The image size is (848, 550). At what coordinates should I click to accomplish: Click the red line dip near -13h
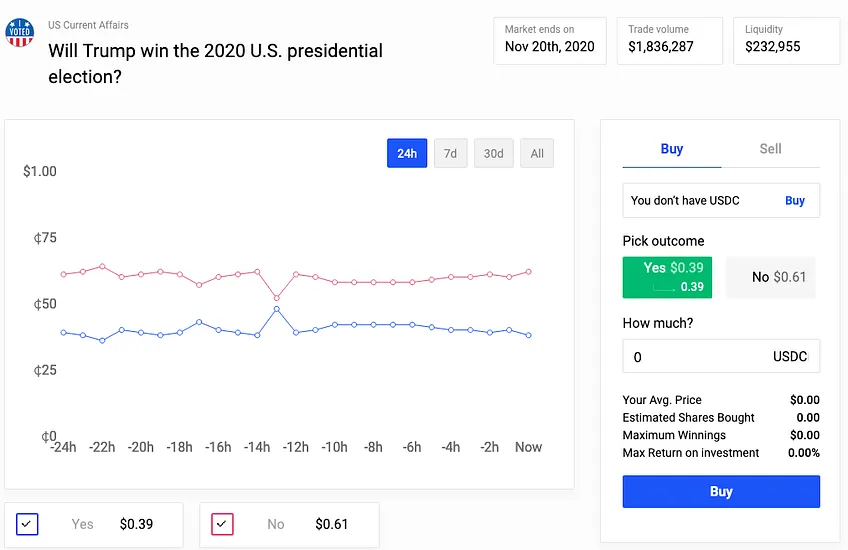click(x=276, y=298)
